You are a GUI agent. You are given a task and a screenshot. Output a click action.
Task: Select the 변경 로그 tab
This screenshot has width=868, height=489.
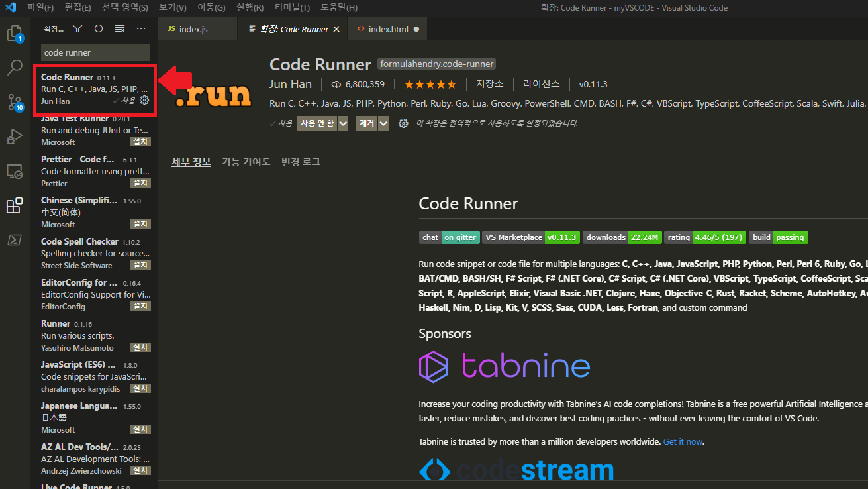[301, 162]
